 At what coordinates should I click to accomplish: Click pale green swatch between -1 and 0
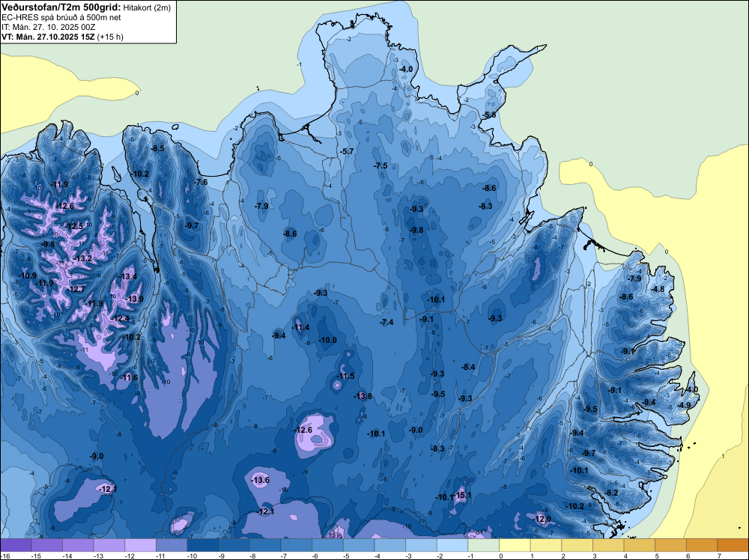[x=484, y=545]
